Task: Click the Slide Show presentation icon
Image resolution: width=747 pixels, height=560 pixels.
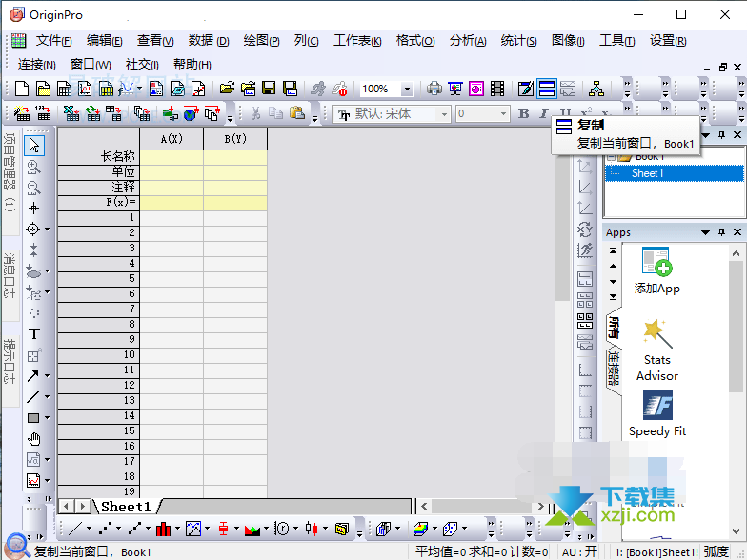Action: pos(455,89)
